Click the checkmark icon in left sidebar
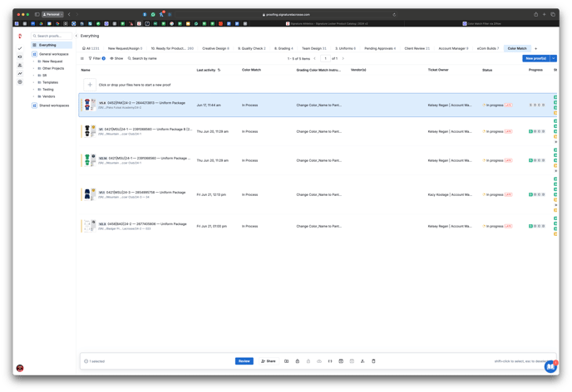Screen dimensions: 572x392 coord(20,49)
